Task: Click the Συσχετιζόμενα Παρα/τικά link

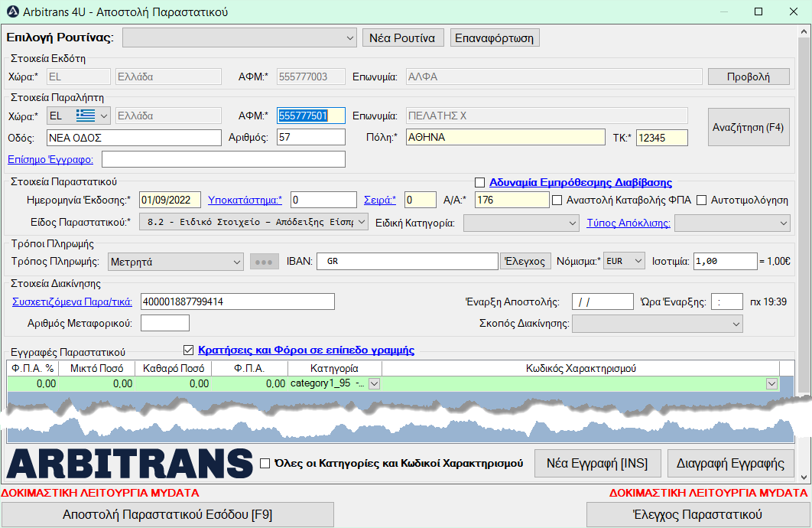Action: pyautogui.click(x=72, y=301)
